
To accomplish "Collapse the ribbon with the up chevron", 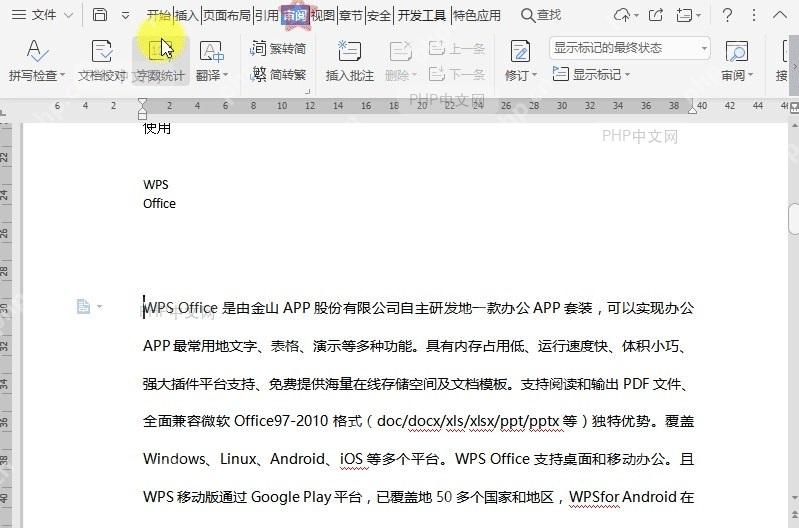I will 780,15.
